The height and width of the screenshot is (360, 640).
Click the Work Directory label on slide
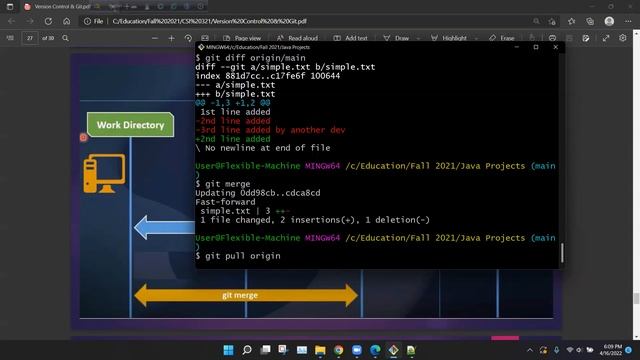click(130, 125)
